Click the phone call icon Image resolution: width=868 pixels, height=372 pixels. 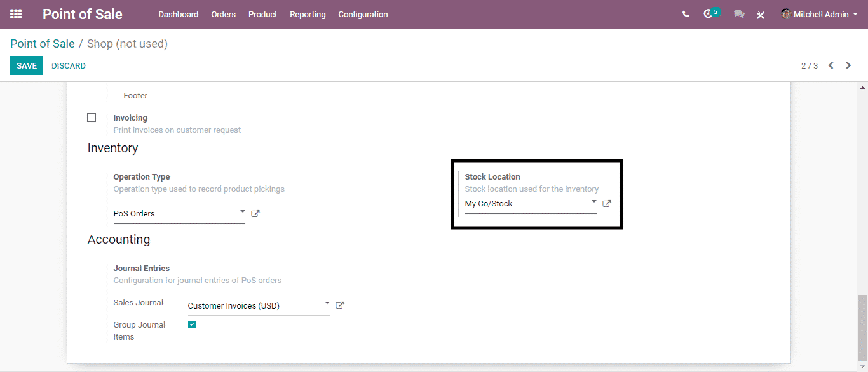(686, 14)
